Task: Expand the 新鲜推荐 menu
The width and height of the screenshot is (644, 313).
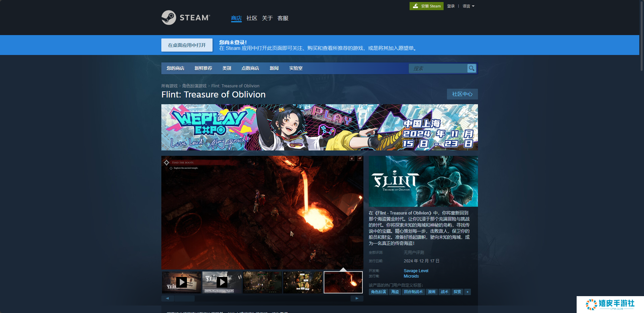Action: click(x=203, y=68)
